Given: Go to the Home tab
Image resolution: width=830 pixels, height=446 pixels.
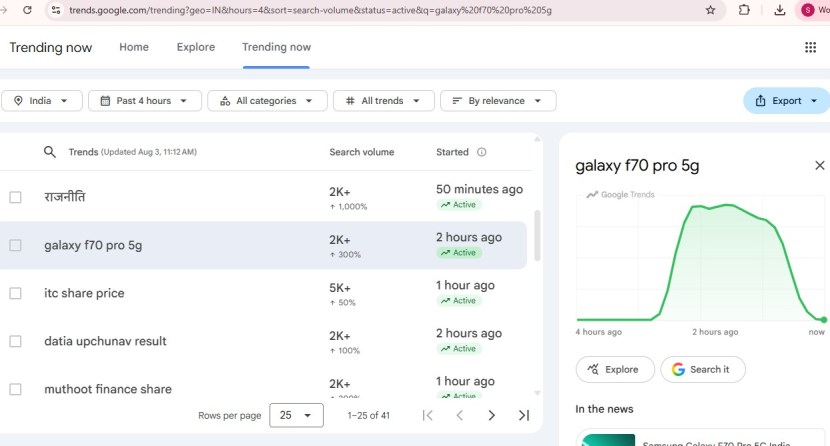Looking at the screenshot, I should (x=134, y=47).
